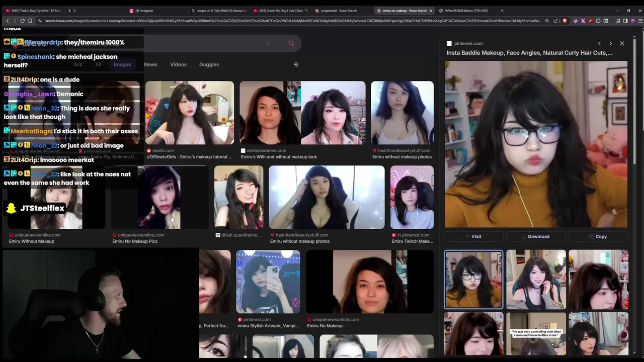Open the phone selfie pinterest thumbnail
This screenshot has height=362, width=644.
268,282
